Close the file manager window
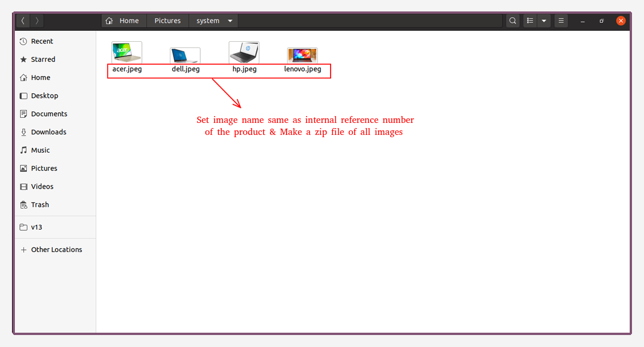The width and height of the screenshot is (644, 347). pos(621,21)
